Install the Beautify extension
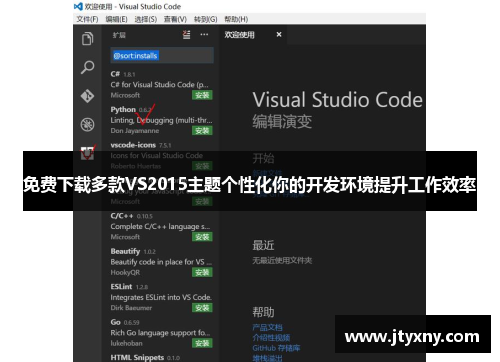This screenshot has height=362, width=500. point(202,272)
